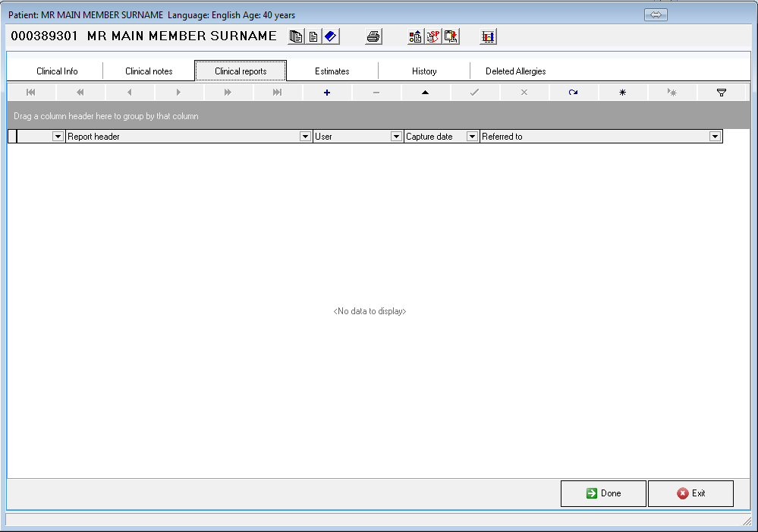Open the Referred to column filter dropdown

(715, 137)
